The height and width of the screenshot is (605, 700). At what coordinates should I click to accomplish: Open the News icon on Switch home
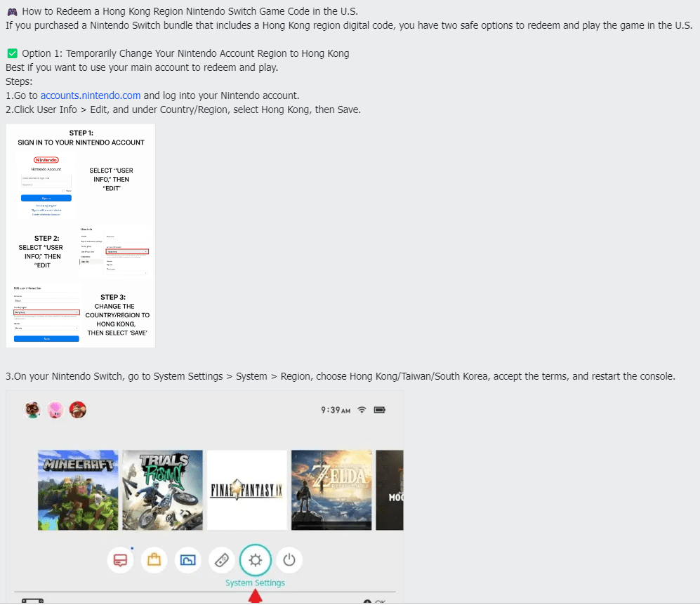pos(121,559)
